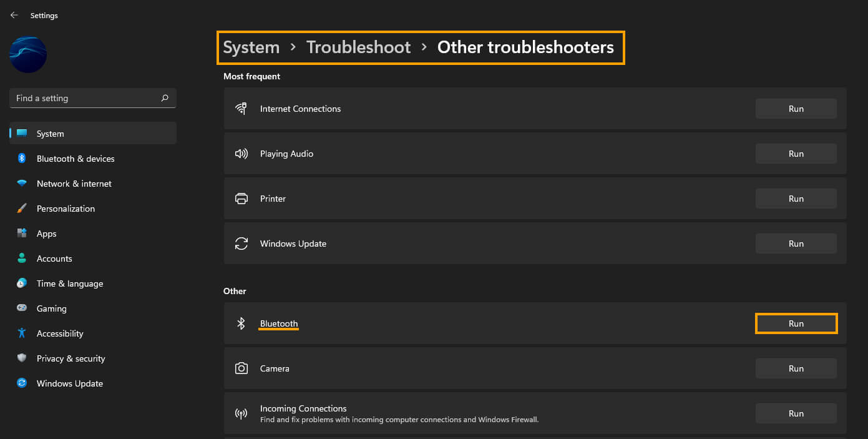Open Windows Update in the sidebar
The width and height of the screenshot is (868, 439).
[x=93, y=383]
